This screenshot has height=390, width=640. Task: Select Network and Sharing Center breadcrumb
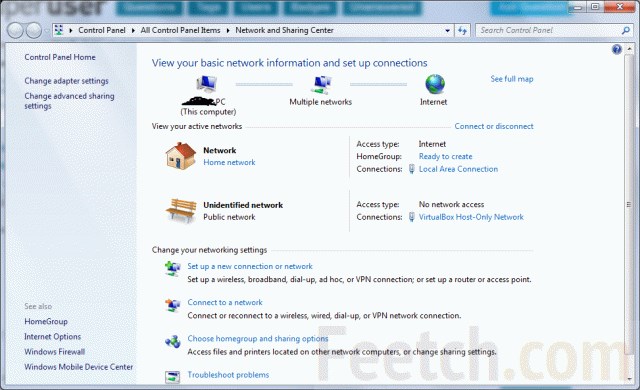coord(284,30)
